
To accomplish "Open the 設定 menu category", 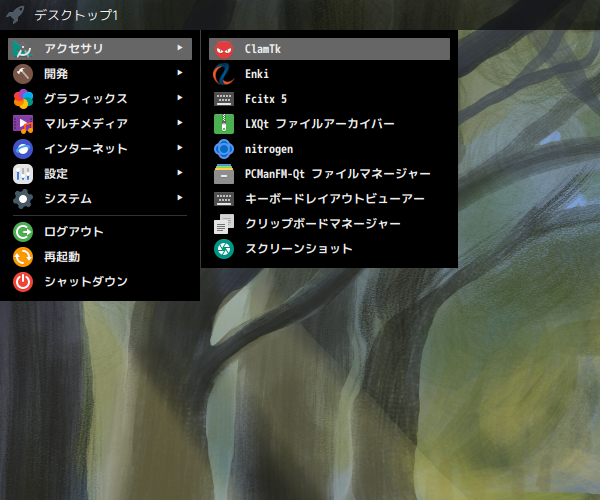I will [x=100, y=174].
